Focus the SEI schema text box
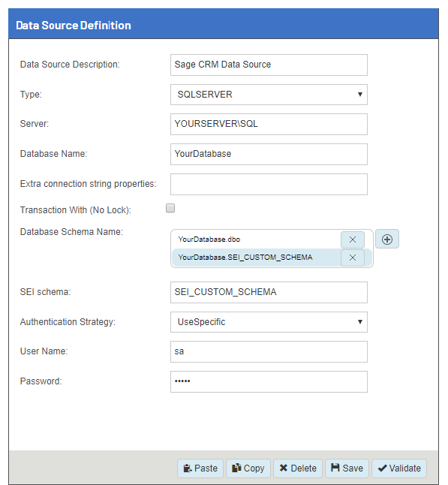The image size is (448, 485). point(269,292)
